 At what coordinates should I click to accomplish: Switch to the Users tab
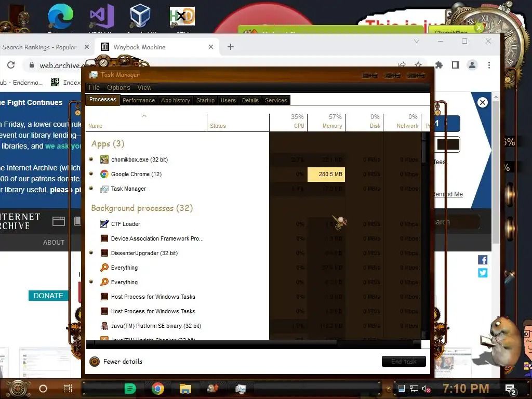click(x=228, y=100)
